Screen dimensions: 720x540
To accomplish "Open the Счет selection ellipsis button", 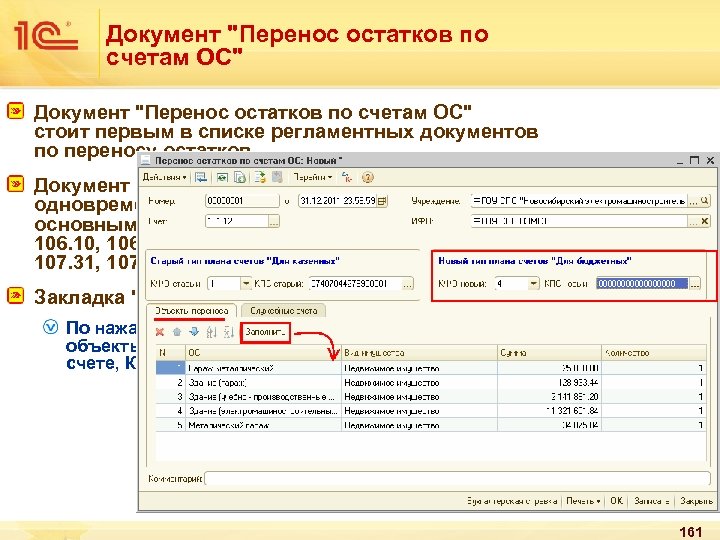I will [x=274, y=221].
